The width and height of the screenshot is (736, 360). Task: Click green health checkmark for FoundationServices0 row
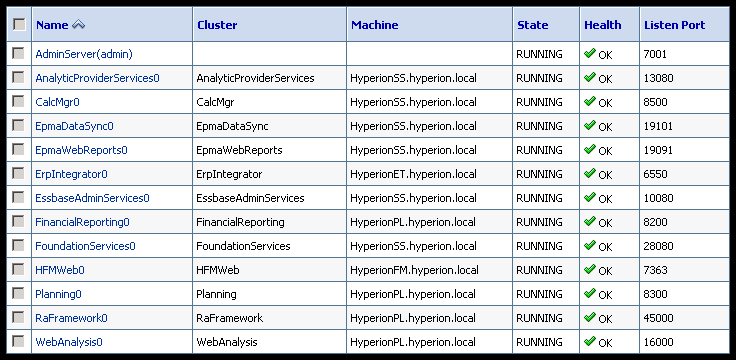[590, 245]
